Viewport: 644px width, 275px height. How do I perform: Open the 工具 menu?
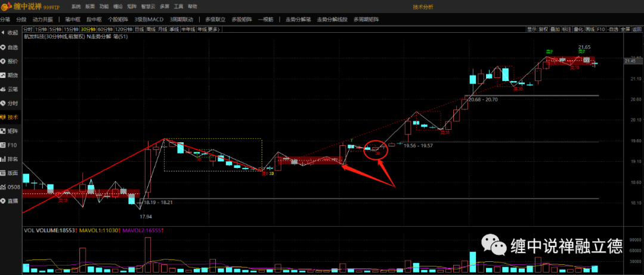coord(178,7)
